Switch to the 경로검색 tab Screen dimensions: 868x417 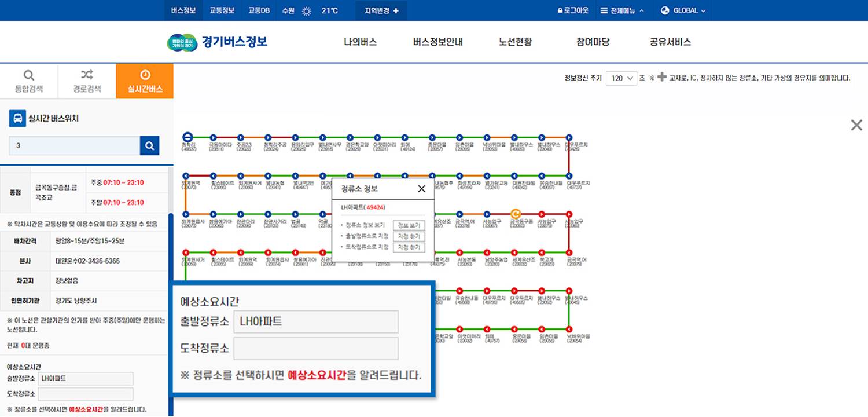[87, 82]
